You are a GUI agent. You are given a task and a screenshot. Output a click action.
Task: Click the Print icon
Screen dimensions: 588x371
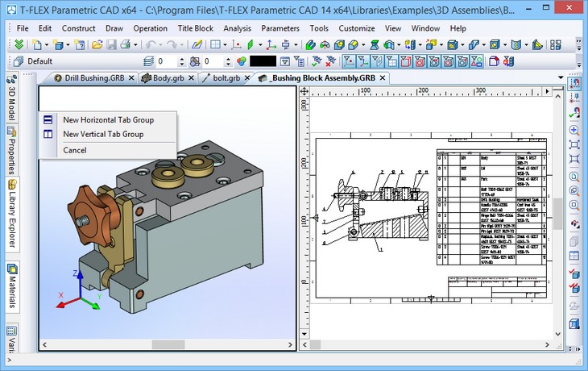point(125,45)
